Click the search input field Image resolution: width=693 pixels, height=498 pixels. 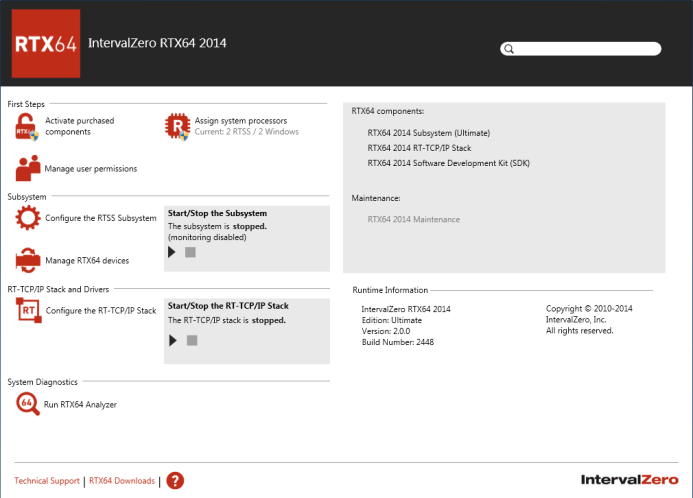click(581, 49)
